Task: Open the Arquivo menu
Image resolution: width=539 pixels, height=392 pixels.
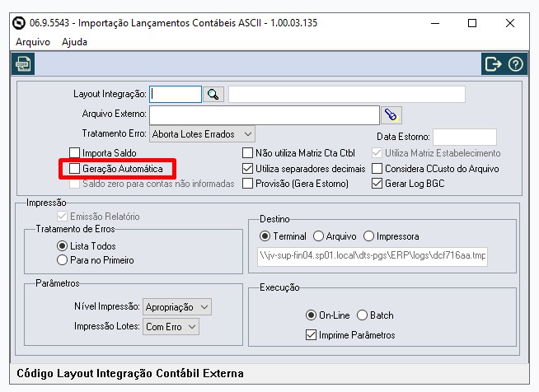Action: [33, 42]
